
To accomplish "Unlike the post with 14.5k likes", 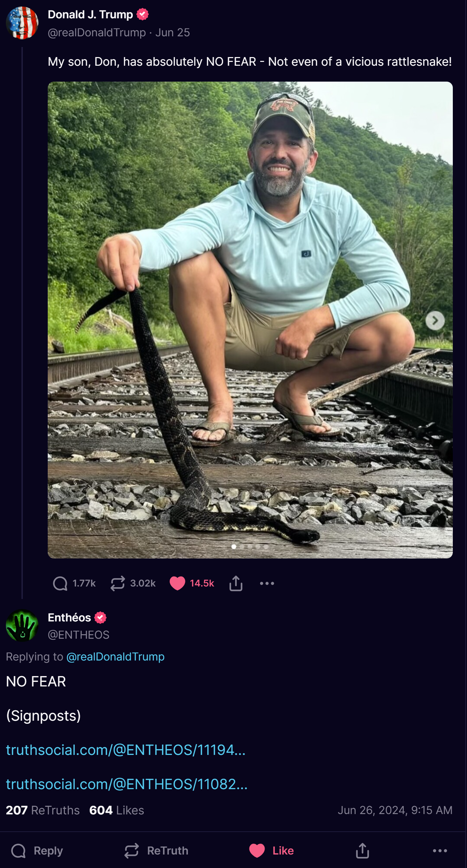I will 192,583.
